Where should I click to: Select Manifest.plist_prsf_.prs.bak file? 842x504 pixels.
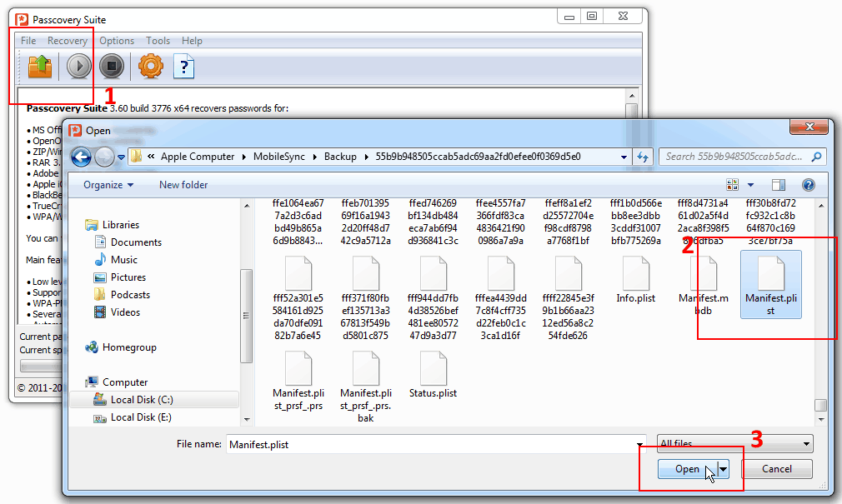(366, 387)
